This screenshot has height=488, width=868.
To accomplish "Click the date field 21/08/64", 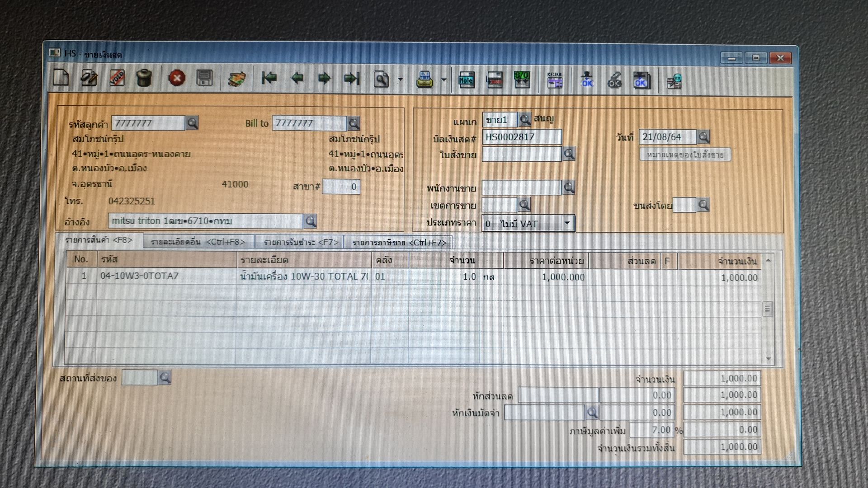I will point(667,137).
